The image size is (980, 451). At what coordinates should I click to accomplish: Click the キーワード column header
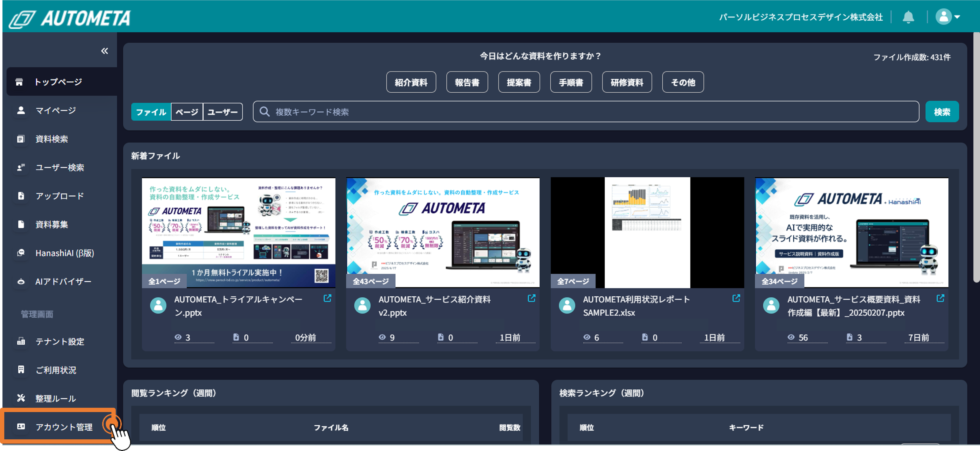tap(746, 427)
